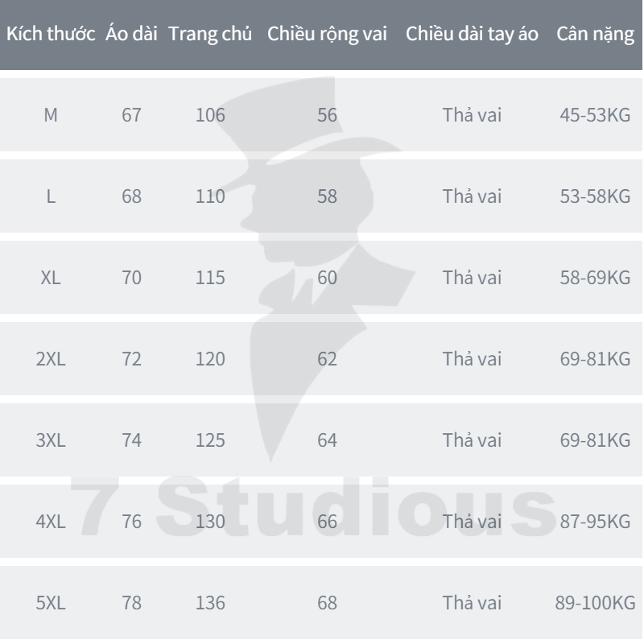Select the 5XL size row label

click(x=51, y=603)
